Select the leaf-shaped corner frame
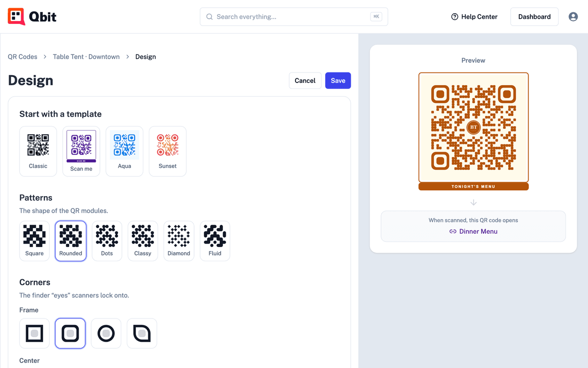Viewport: 588px width, 368px height. point(142,334)
